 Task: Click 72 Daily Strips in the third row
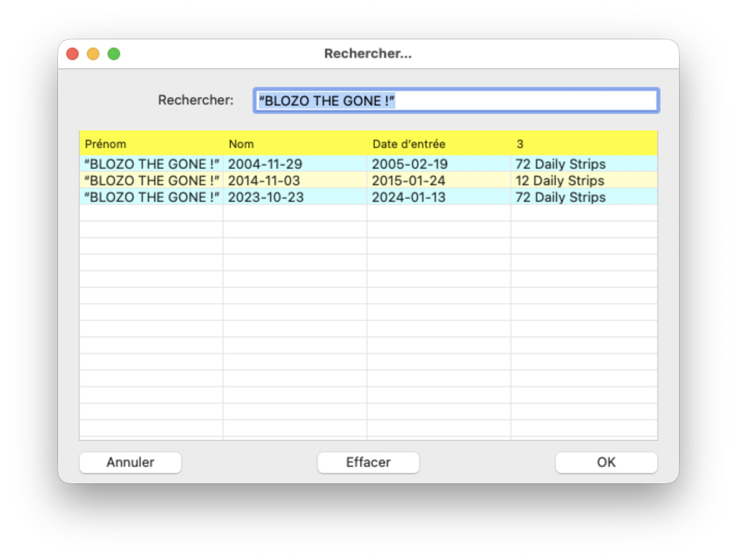[560, 197]
